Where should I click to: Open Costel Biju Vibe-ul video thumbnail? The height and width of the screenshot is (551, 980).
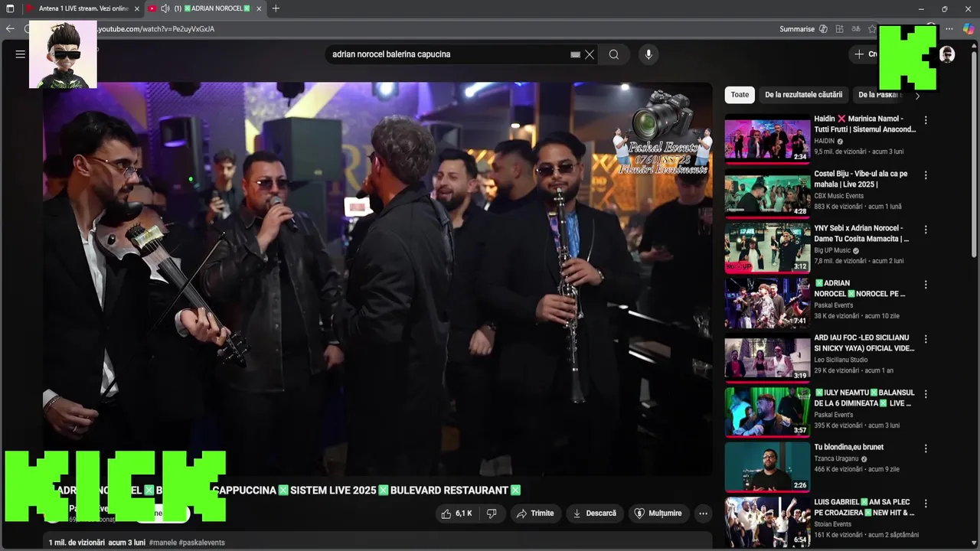767,194
